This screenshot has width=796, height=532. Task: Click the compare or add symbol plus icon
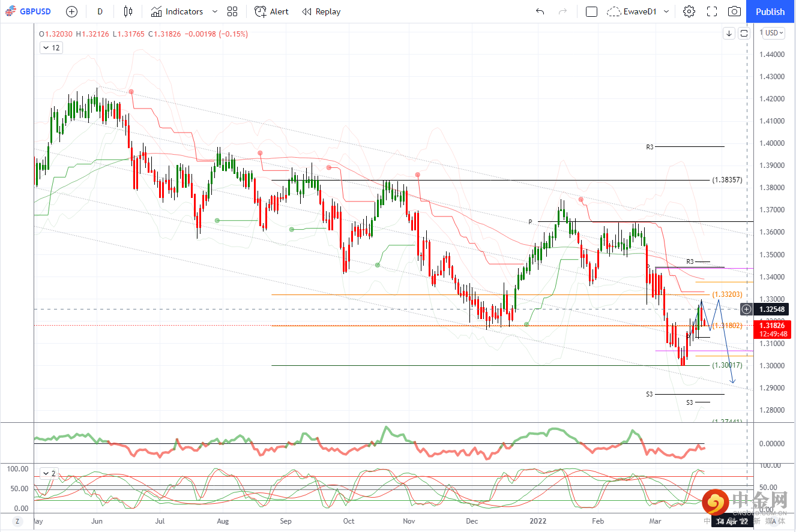(71, 11)
